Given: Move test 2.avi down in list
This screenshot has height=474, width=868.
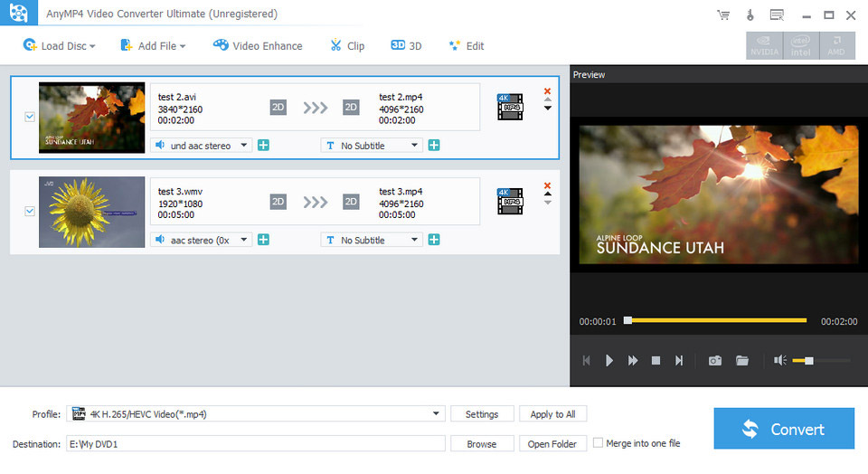Looking at the screenshot, I should point(548,109).
